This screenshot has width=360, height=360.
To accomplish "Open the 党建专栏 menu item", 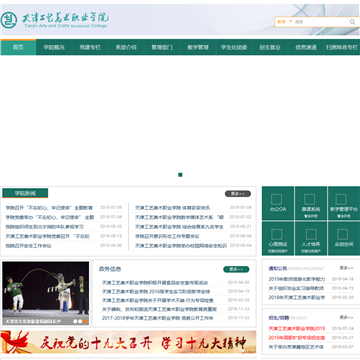I will point(90,47).
